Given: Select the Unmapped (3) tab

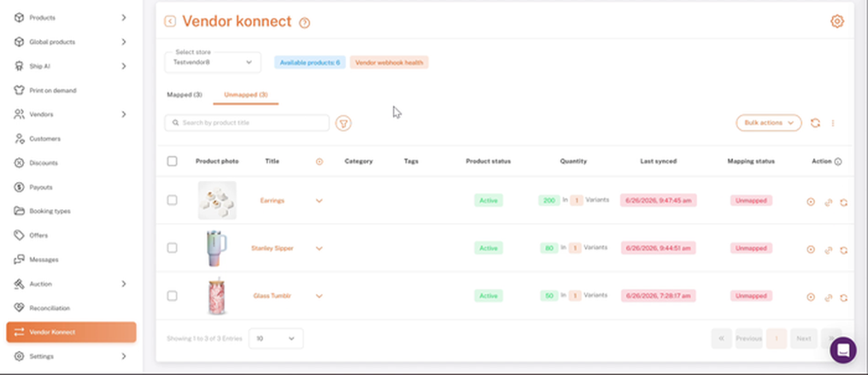Looking at the screenshot, I should tap(246, 95).
